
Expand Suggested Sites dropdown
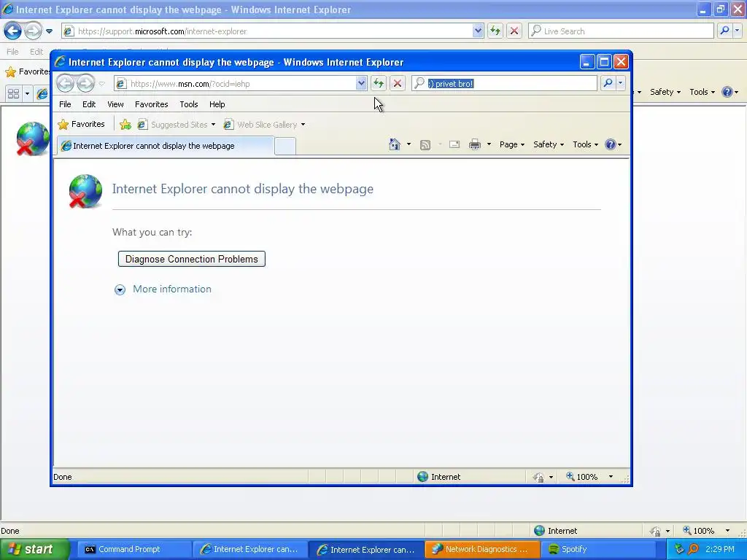pos(213,125)
